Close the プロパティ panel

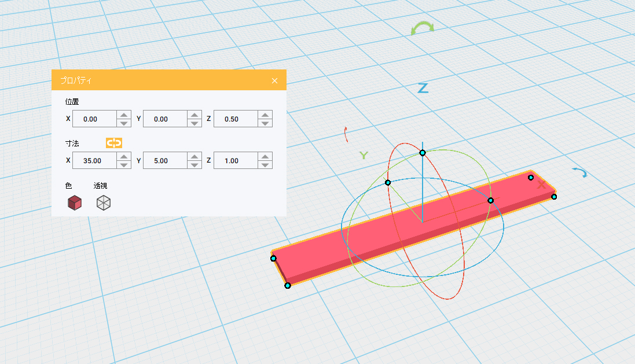pyautogui.click(x=274, y=80)
